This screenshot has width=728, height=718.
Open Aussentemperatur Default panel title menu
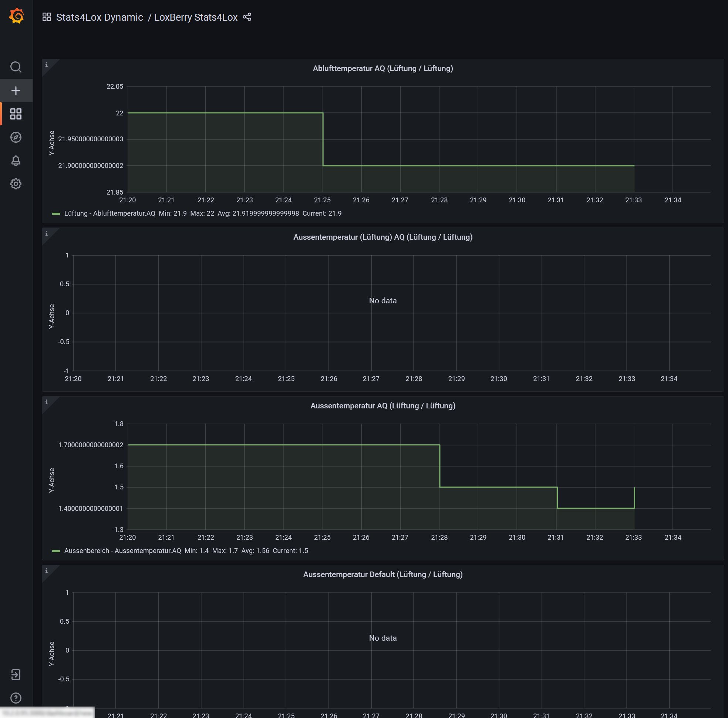point(383,574)
